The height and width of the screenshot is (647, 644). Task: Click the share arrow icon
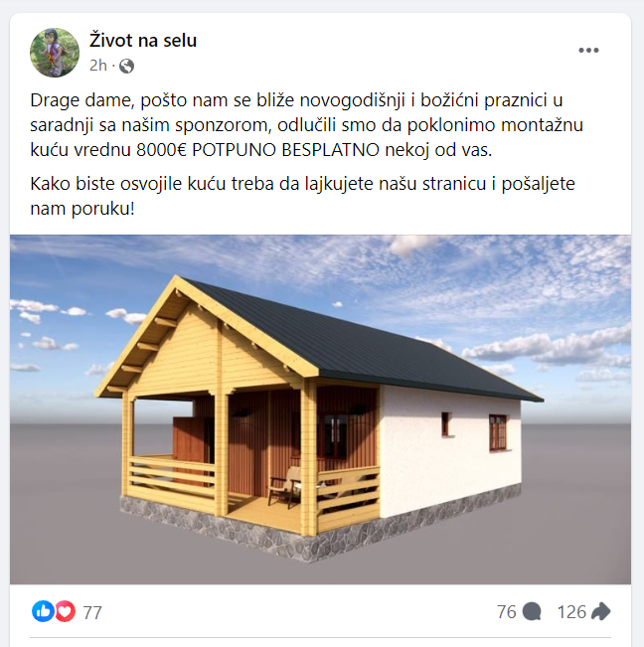600,611
